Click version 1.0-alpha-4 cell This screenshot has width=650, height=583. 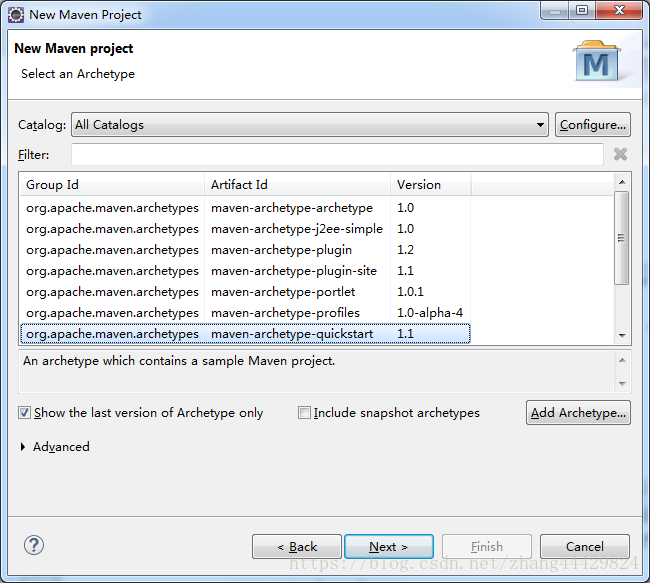429,313
